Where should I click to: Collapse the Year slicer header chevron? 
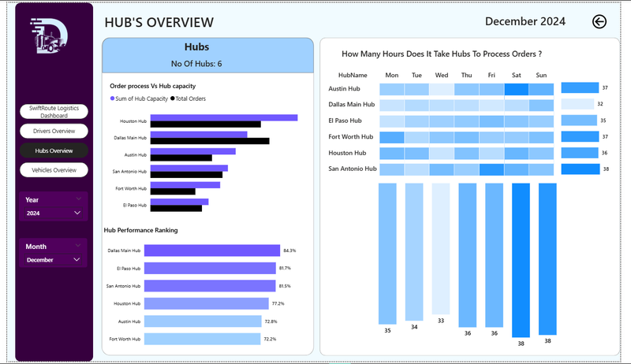[78, 199]
